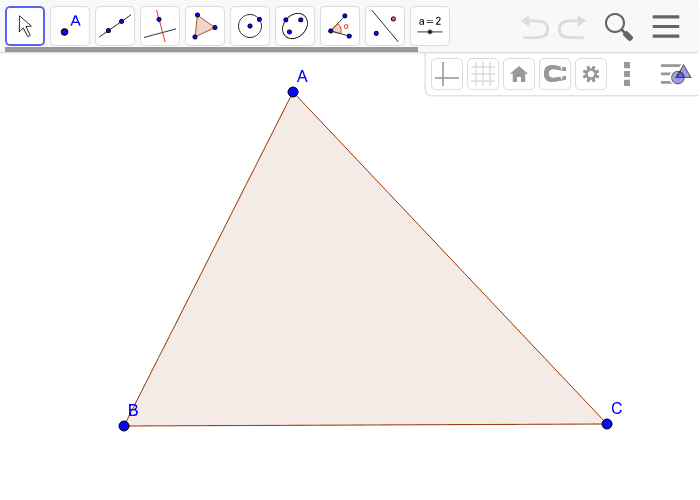Select the Slider a=2 tool
The width and height of the screenshot is (700, 500).
(x=430, y=26)
